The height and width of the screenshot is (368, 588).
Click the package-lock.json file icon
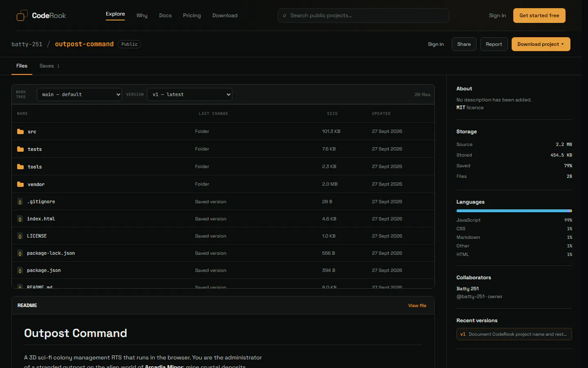[20, 254]
